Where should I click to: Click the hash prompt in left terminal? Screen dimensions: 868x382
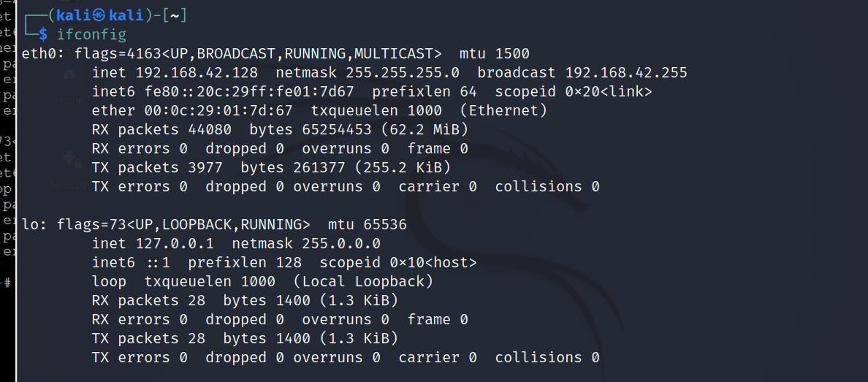tap(7, 282)
